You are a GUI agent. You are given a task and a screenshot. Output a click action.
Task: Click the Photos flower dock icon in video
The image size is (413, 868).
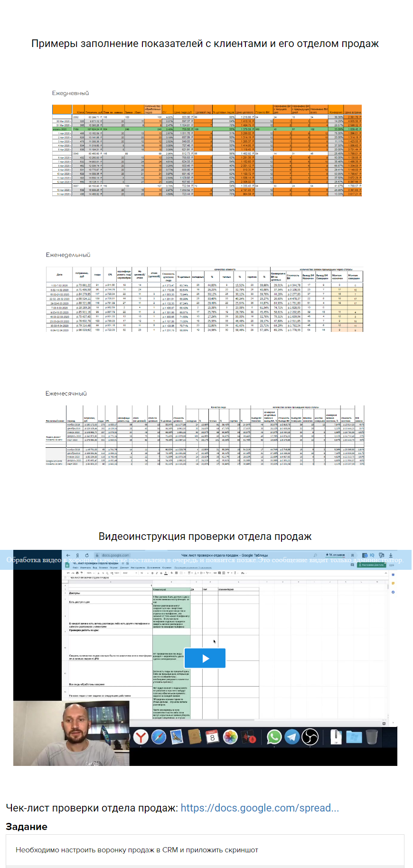(x=230, y=737)
